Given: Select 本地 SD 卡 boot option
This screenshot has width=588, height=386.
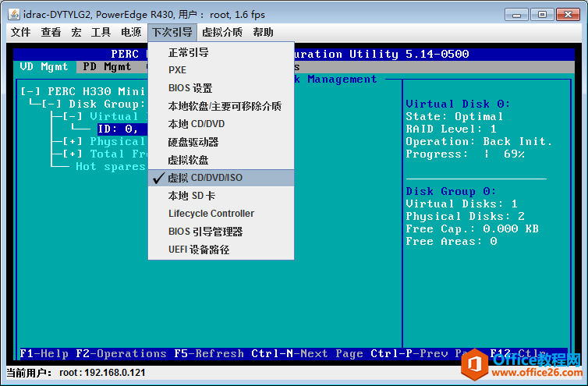Looking at the screenshot, I should 221,196.
